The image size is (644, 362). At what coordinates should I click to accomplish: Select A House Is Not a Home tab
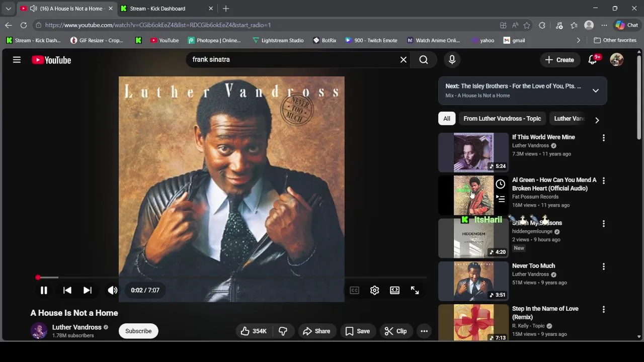66,9
